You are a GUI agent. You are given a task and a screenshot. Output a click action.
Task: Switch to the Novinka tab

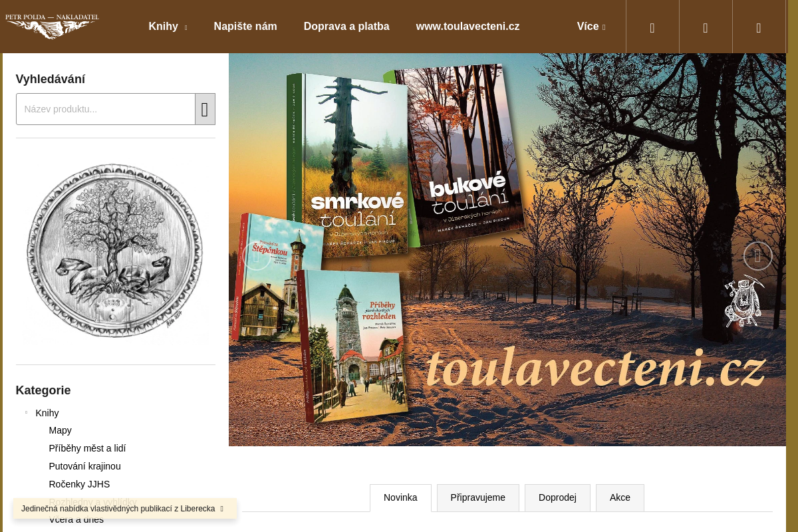click(x=400, y=497)
